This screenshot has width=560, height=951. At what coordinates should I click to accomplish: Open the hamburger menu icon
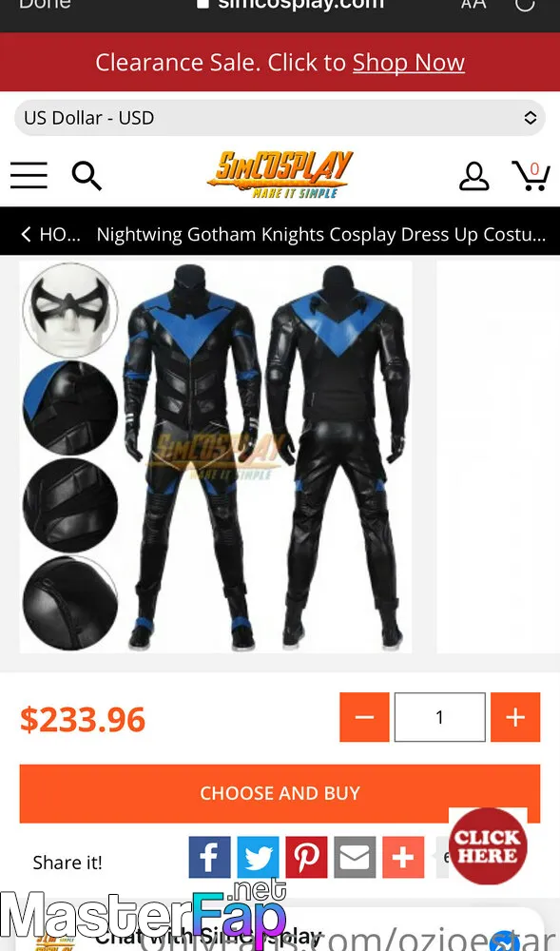tap(29, 175)
